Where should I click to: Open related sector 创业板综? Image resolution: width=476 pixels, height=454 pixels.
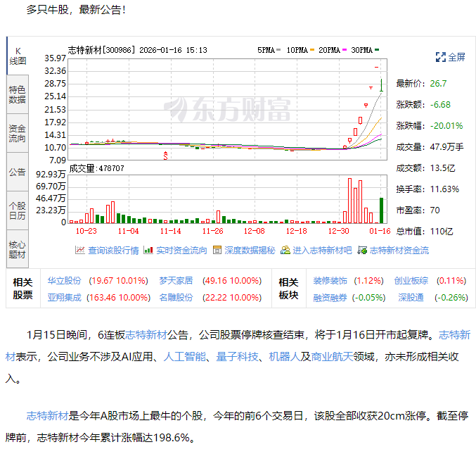[411, 280]
